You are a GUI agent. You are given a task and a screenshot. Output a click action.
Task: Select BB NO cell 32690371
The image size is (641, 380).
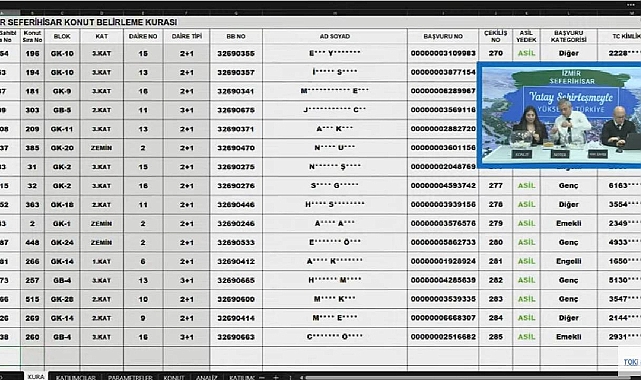[236, 129]
